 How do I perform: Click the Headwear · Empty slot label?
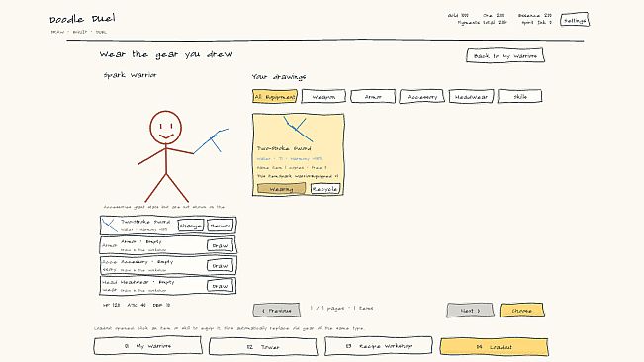tap(147, 282)
